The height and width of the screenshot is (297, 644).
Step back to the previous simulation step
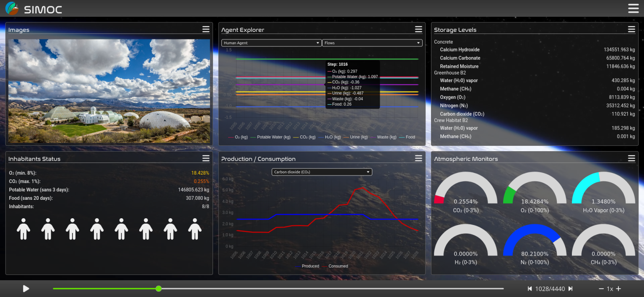pyautogui.click(x=530, y=289)
